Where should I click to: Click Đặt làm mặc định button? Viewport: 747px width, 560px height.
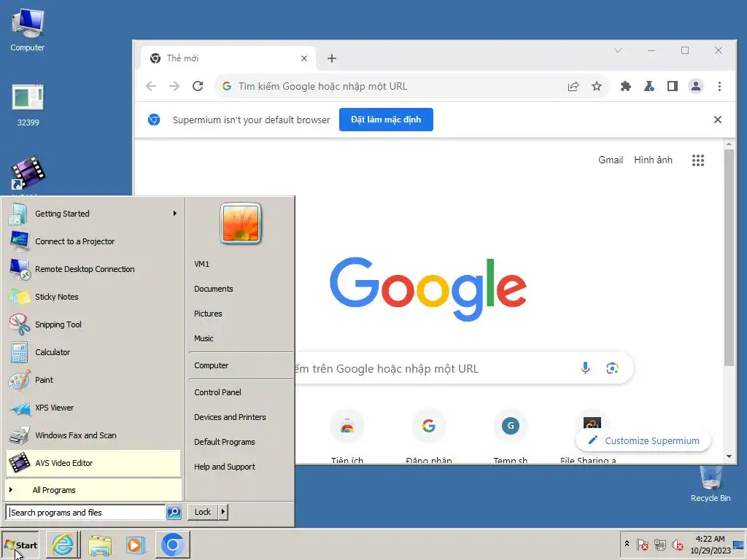pyautogui.click(x=386, y=120)
